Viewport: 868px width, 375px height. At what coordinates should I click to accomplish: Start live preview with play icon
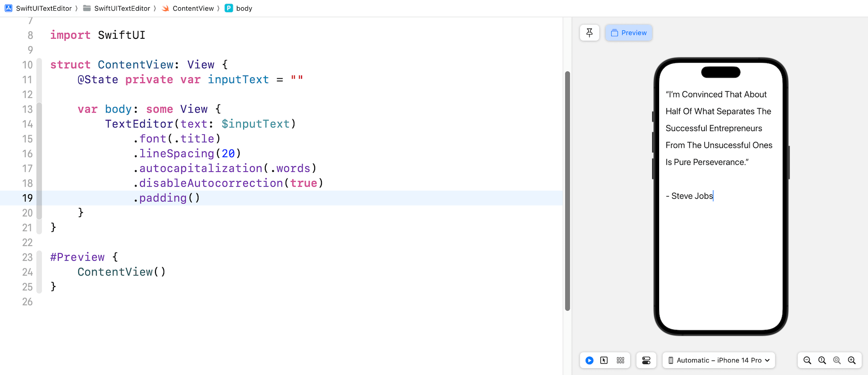coord(590,360)
